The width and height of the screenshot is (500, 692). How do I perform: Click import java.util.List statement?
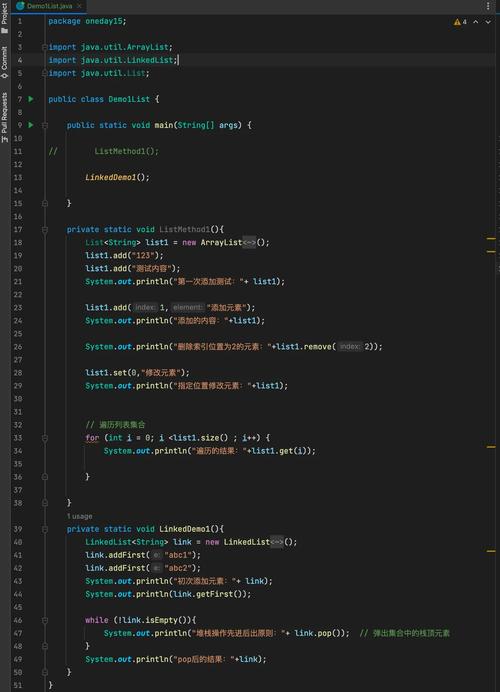[99, 73]
